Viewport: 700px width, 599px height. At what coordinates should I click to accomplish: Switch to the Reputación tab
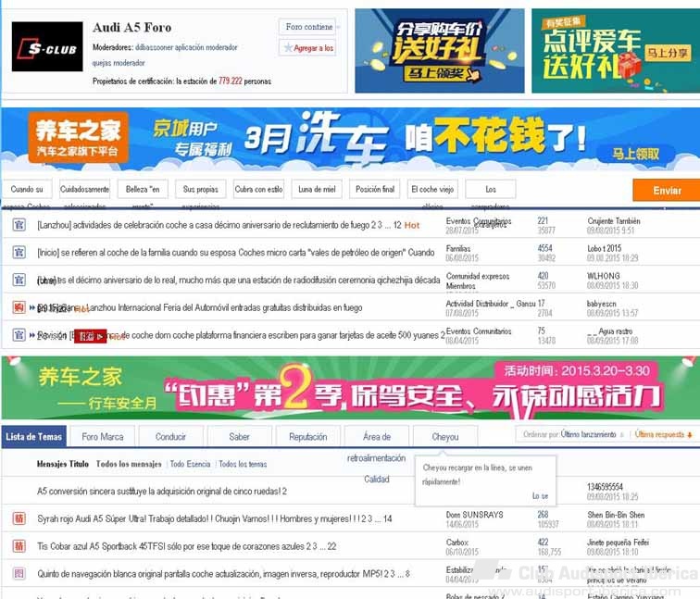[308, 437]
